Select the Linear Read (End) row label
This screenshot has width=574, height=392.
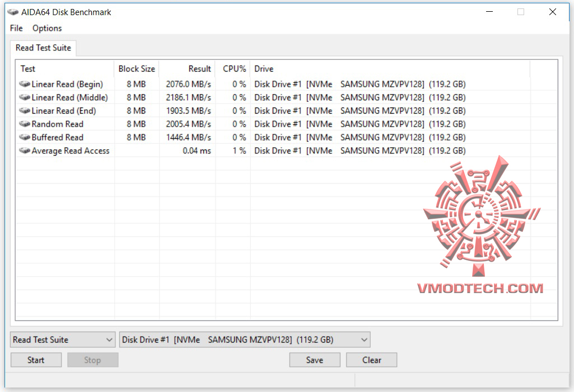click(x=64, y=110)
